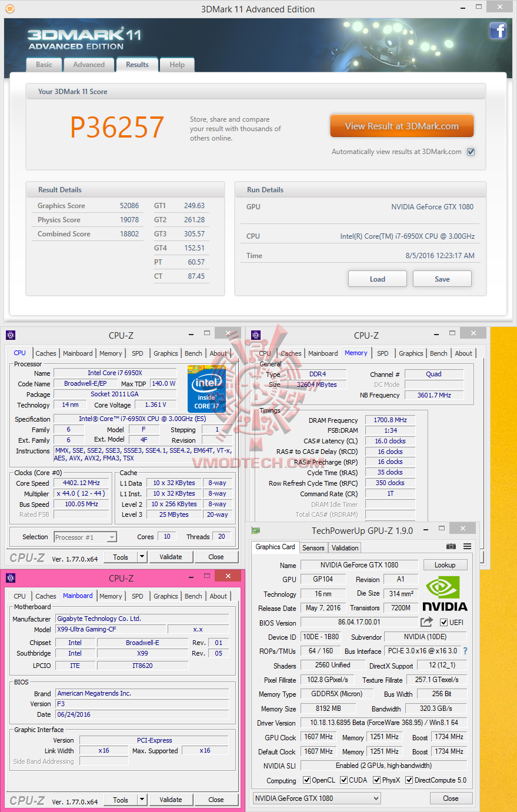
Task: Open Graphics tab in CPU-Z processor window
Action: click(x=166, y=353)
